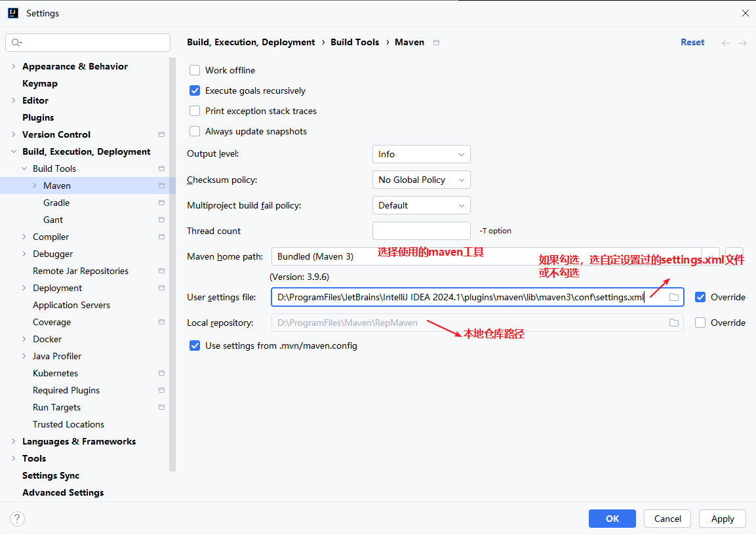756x535 pixels.
Task: Uncheck Override for User settings file
Action: pos(700,297)
